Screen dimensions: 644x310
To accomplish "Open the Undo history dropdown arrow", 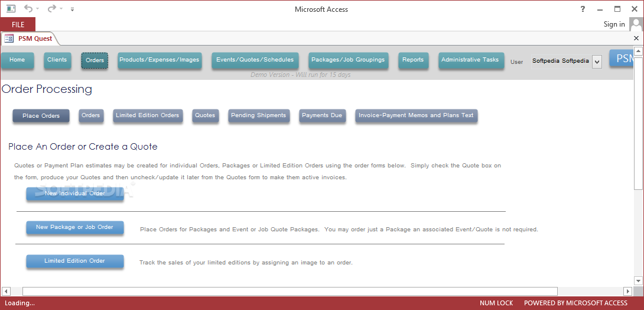I will (38, 9).
